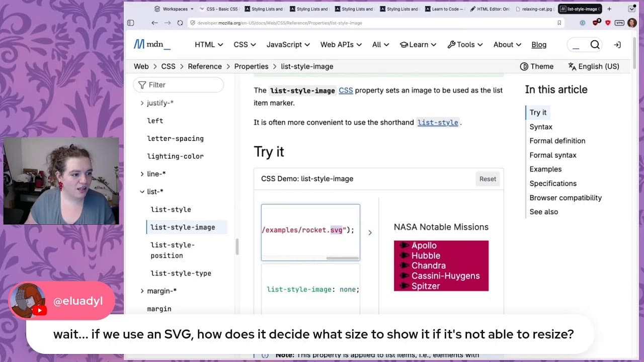Viewport: 644px width, 362px height.
Task: Go to the Web breadcrumb
Action: tap(141, 66)
